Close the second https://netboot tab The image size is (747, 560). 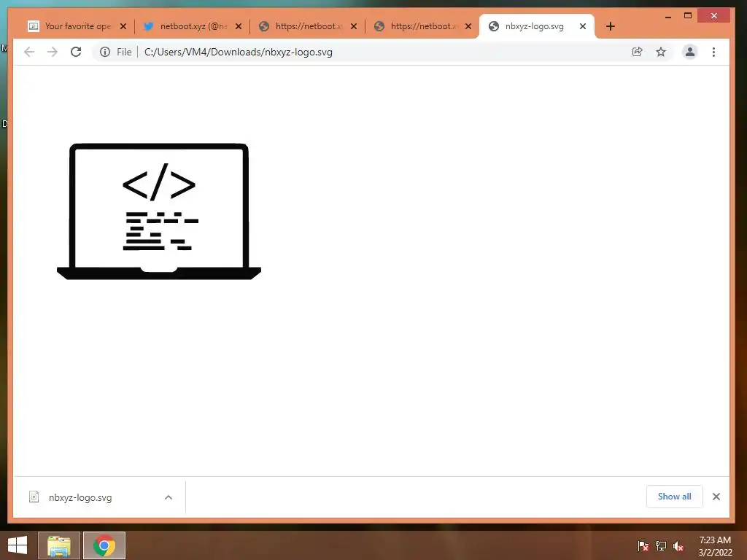click(469, 26)
